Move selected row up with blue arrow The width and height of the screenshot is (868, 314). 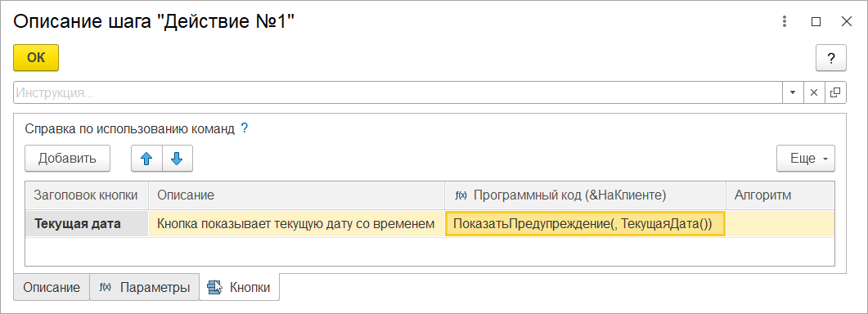(146, 159)
